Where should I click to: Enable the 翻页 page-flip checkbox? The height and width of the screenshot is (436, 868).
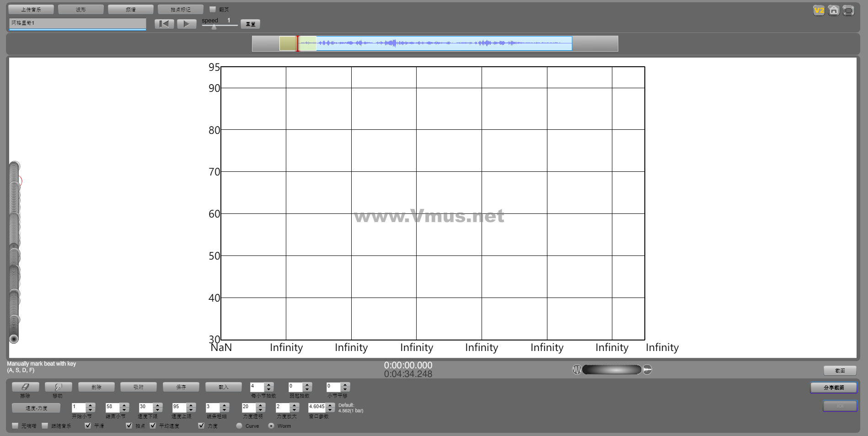213,9
